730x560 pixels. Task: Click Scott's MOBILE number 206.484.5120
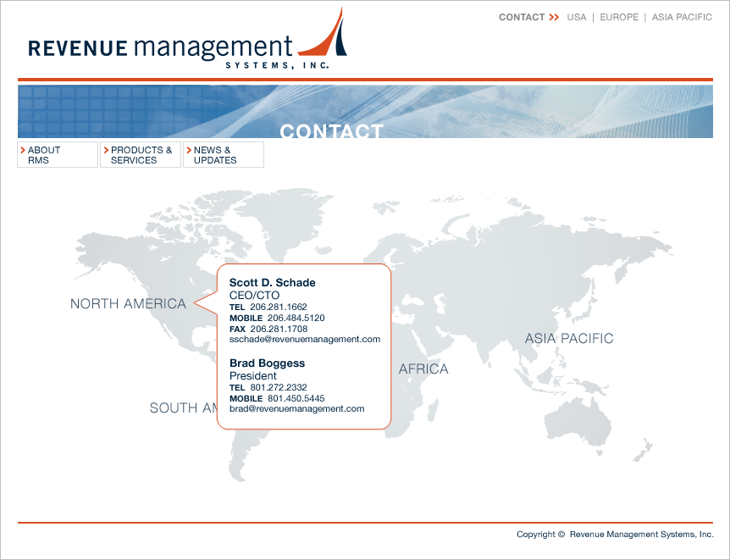296,319
